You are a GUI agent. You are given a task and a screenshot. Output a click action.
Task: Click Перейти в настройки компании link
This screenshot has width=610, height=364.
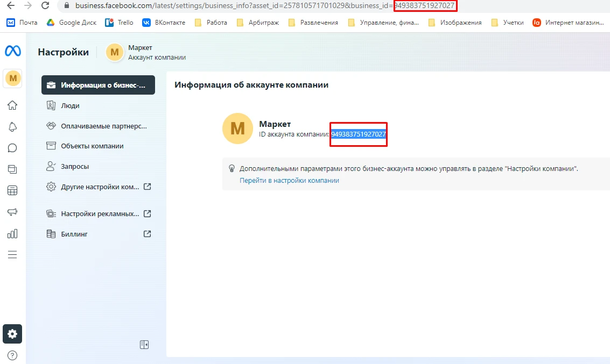point(289,180)
